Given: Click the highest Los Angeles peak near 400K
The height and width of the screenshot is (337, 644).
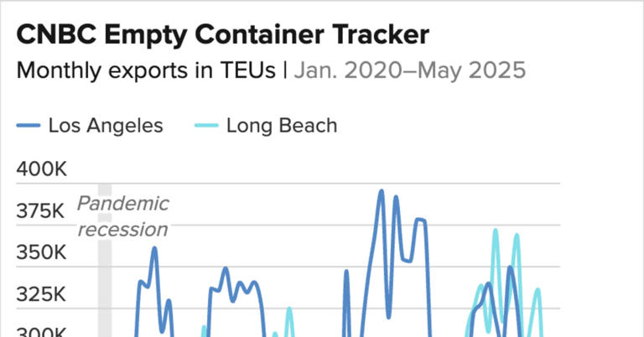Looking at the screenshot, I should (x=382, y=191).
